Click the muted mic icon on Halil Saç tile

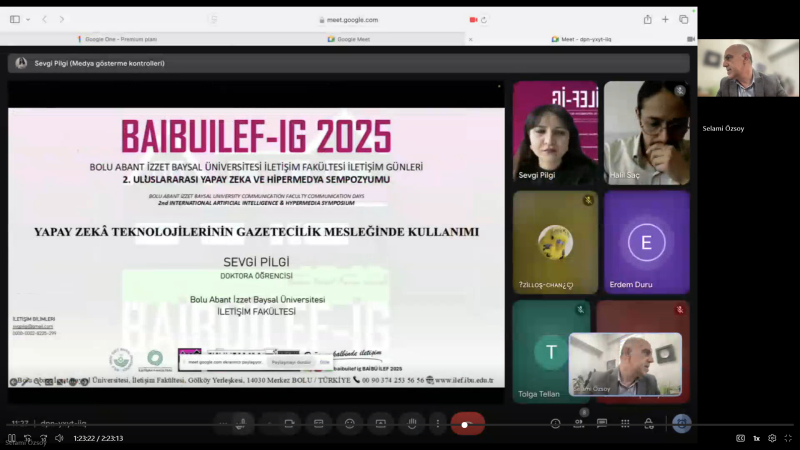680,91
